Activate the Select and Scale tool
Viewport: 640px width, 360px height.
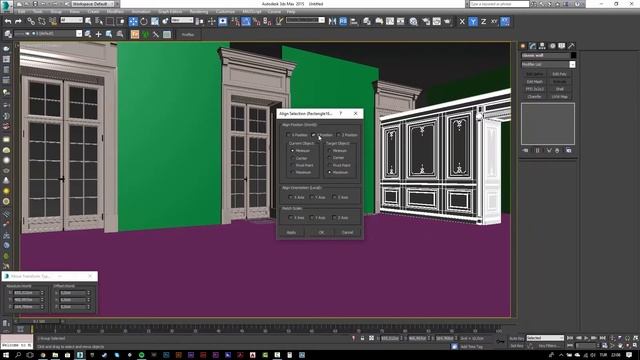point(155,21)
